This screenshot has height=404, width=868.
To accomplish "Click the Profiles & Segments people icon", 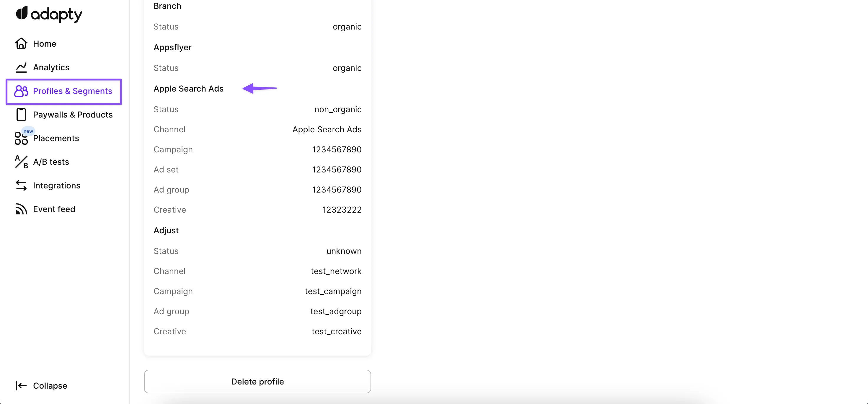I will click(21, 91).
